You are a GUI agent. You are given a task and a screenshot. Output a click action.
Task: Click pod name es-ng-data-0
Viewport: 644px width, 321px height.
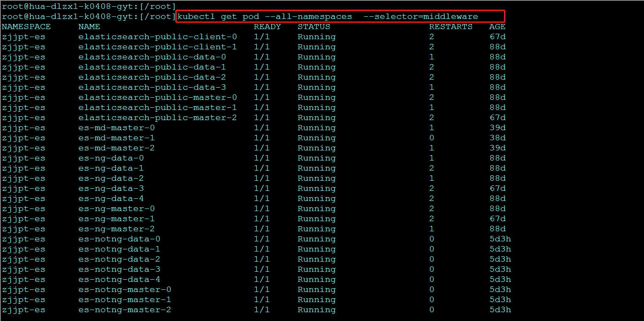pos(111,158)
